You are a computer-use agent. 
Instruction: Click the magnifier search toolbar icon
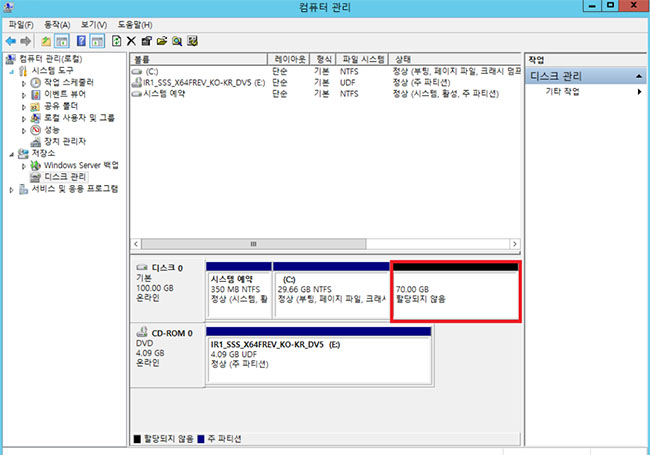click(x=177, y=41)
